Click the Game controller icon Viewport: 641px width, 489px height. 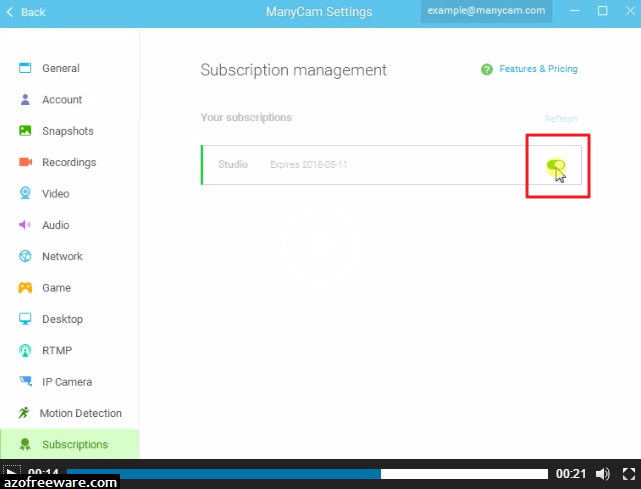point(25,287)
